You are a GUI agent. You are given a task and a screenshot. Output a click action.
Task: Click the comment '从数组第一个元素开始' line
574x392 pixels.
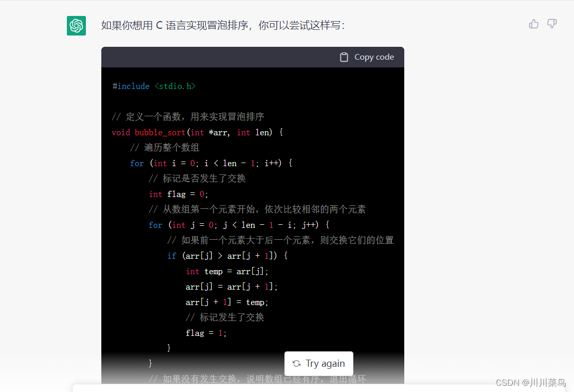pos(257,209)
